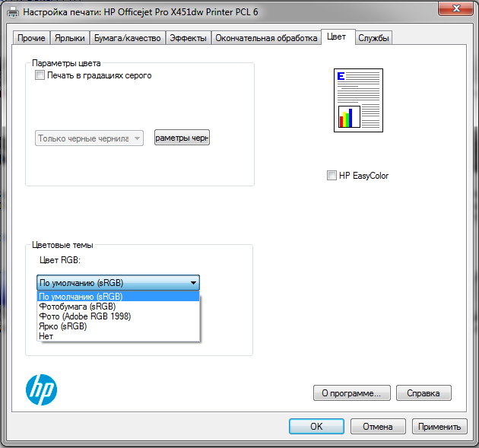
Task: Select the Цвет tab
Action: (x=337, y=37)
